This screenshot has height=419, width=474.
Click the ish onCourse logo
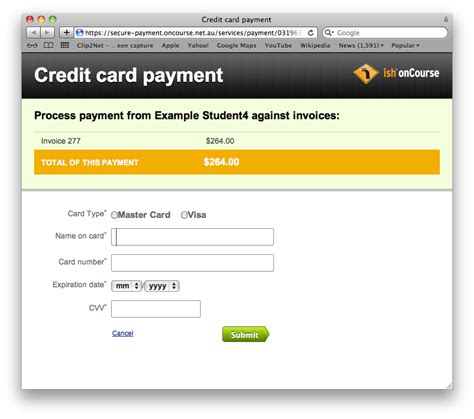pyautogui.click(x=396, y=73)
